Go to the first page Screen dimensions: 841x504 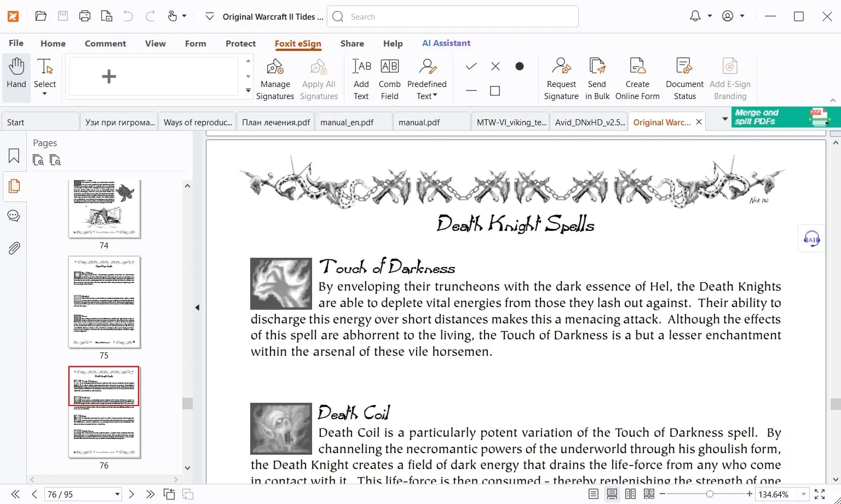click(15, 494)
